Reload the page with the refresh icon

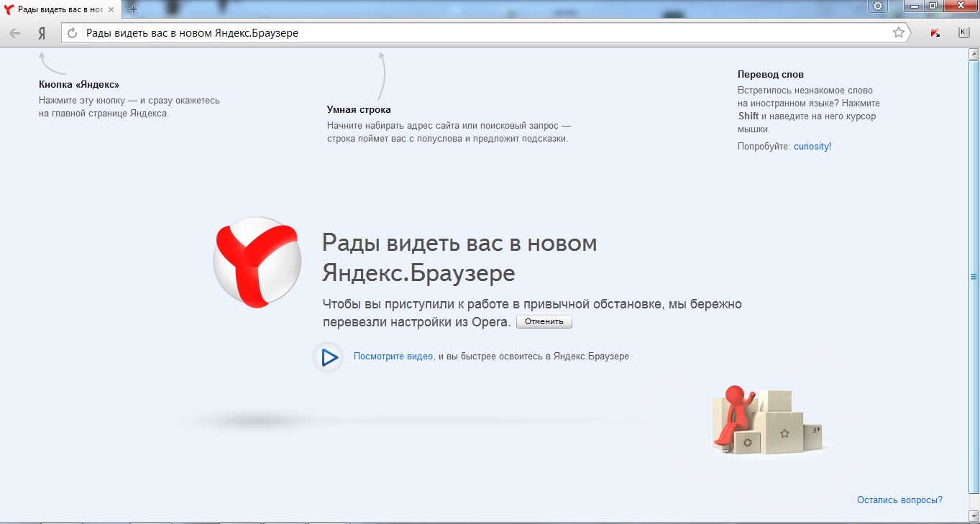point(72,33)
